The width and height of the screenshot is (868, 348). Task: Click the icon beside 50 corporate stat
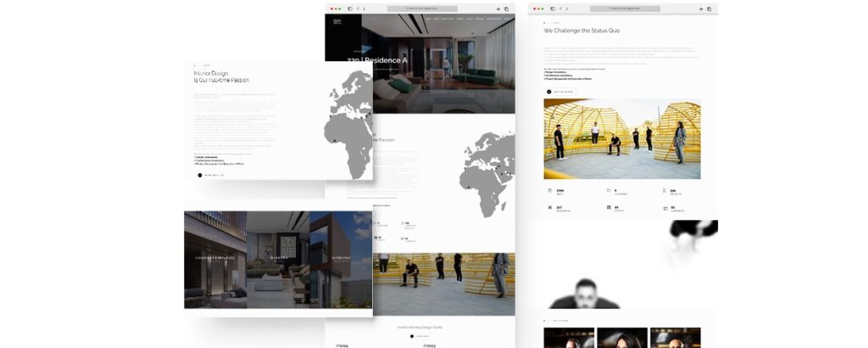tap(665, 208)
